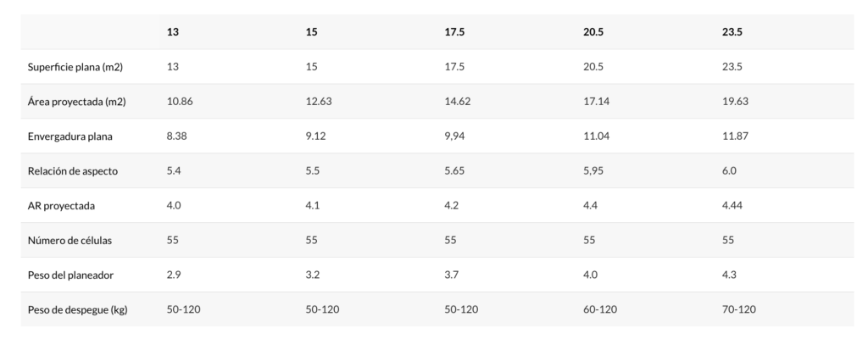
Task: Select the AR proyectada row label
Action: pyautogui.click(x=61, y=206)
